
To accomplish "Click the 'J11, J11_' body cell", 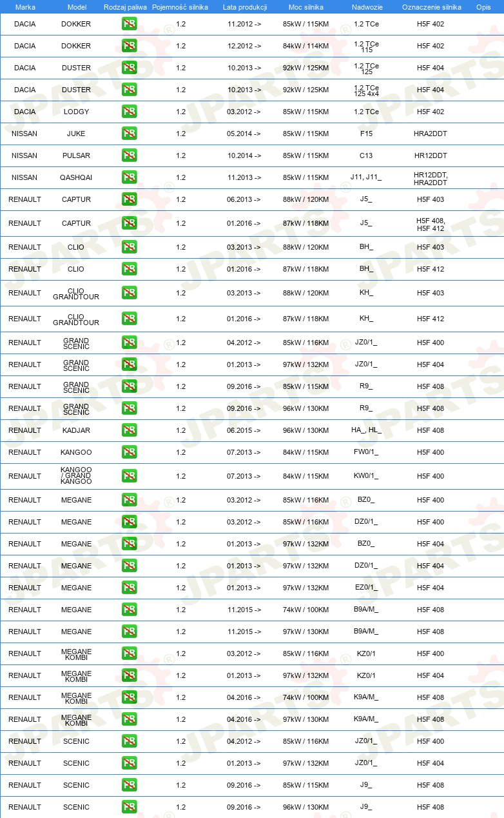I will [366, 177].
